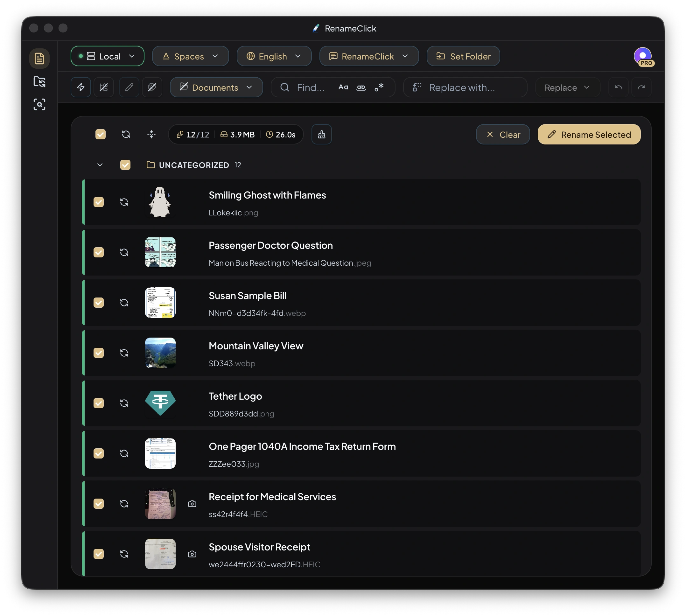Click the pencil edit icon in toolbar

coord(129,87)
